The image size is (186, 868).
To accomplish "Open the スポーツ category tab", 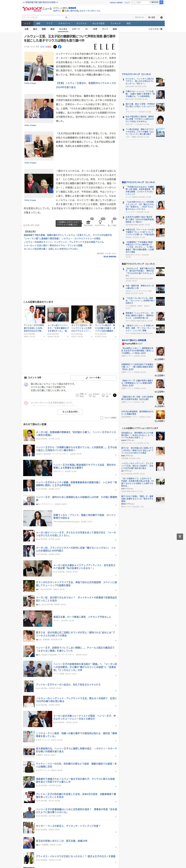I will coord(76,29).
